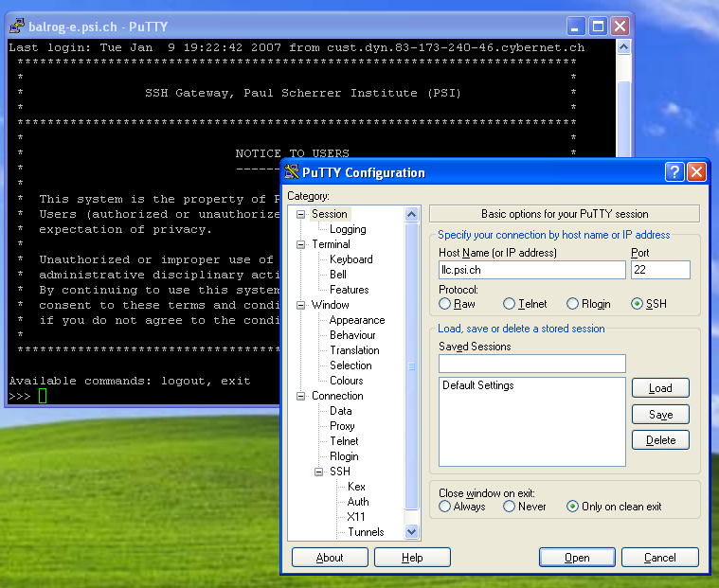Collapse the Terminal tree node

[x=301, y=244]
